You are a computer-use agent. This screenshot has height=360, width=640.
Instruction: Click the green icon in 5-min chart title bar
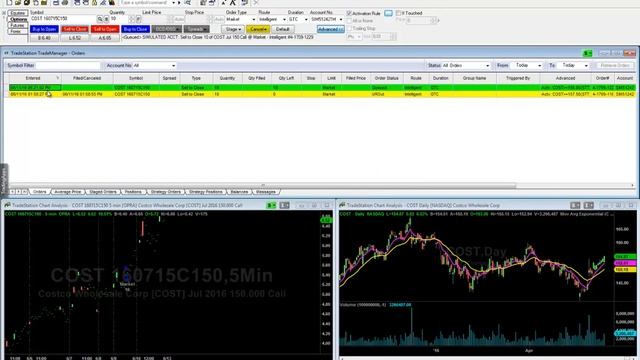point(271,205)
